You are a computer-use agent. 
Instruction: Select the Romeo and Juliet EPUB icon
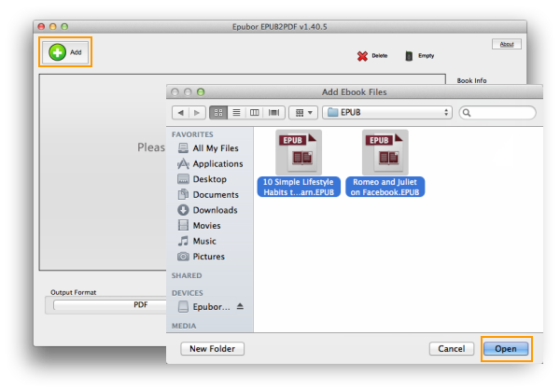point(385,152)
